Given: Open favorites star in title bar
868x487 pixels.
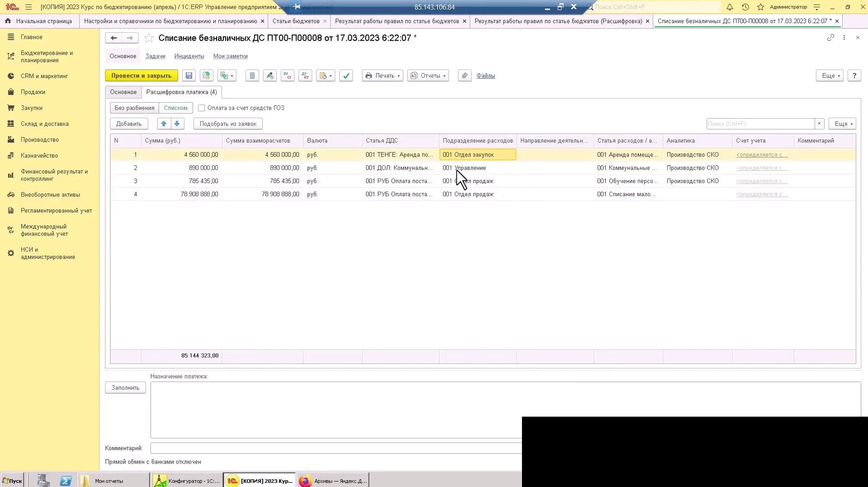Looking at the screenshot, I should coord(761,7).
